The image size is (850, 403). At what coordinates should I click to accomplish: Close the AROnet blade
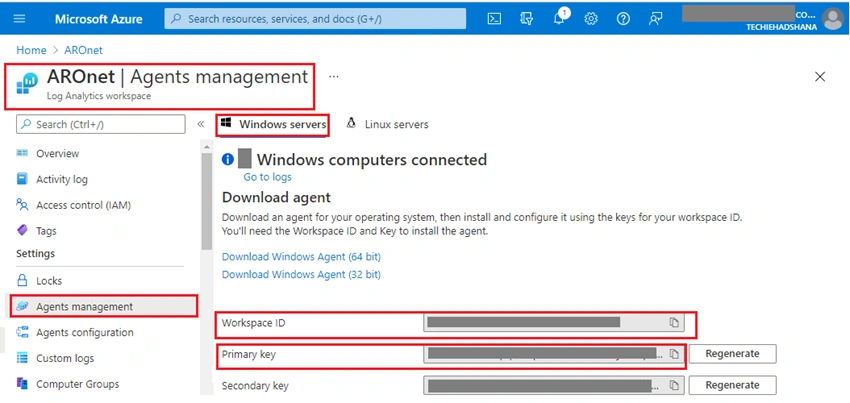pyautogui.click(x=820, y=76)
